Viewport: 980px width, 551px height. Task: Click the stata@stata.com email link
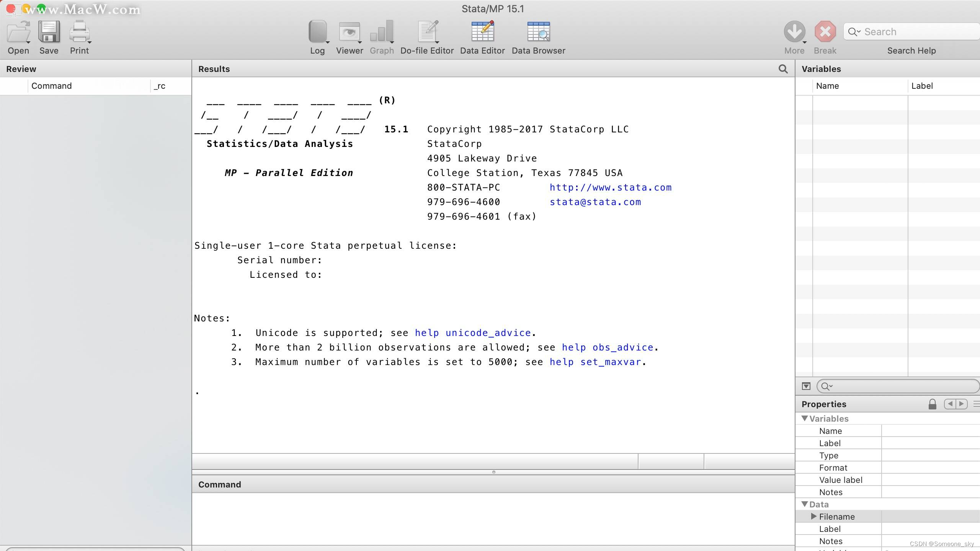[595, 202]
